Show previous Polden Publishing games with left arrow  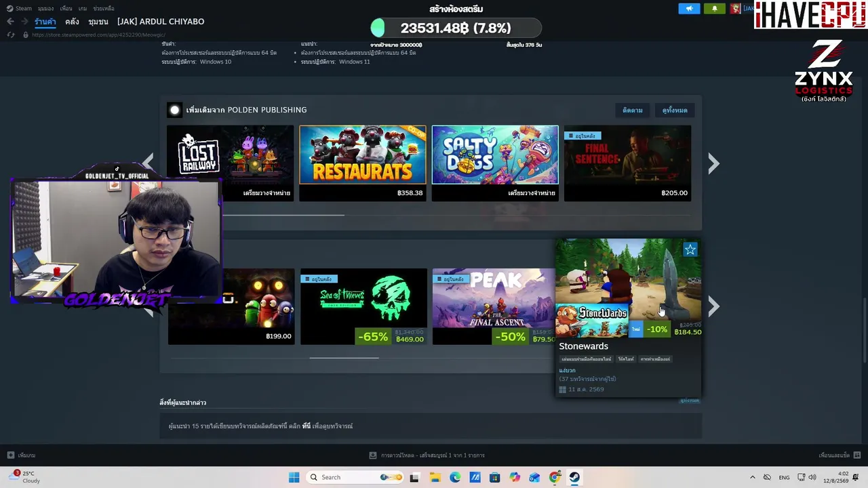pyautogui.click(x=149, y=162)
